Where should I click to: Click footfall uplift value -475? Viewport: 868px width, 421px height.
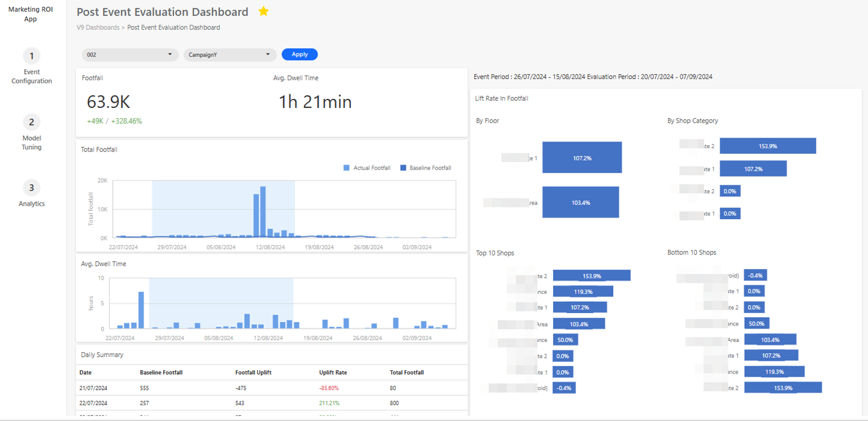241,388
